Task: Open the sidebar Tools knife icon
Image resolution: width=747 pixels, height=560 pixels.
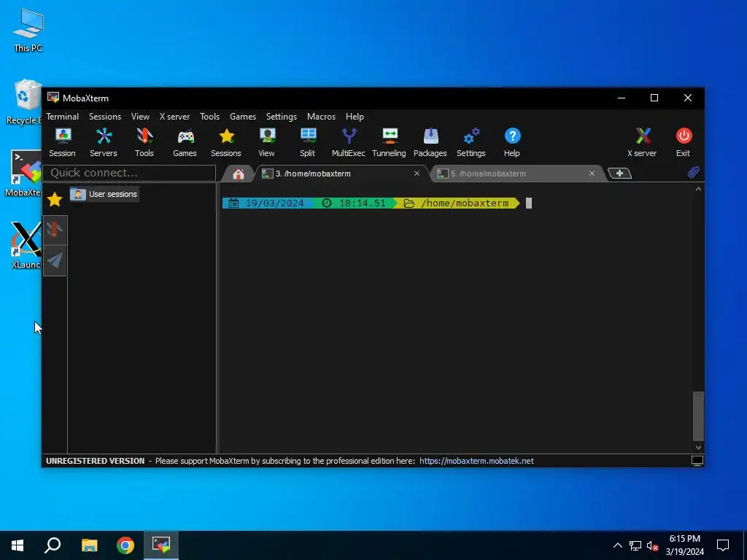Action: (55, 230)
